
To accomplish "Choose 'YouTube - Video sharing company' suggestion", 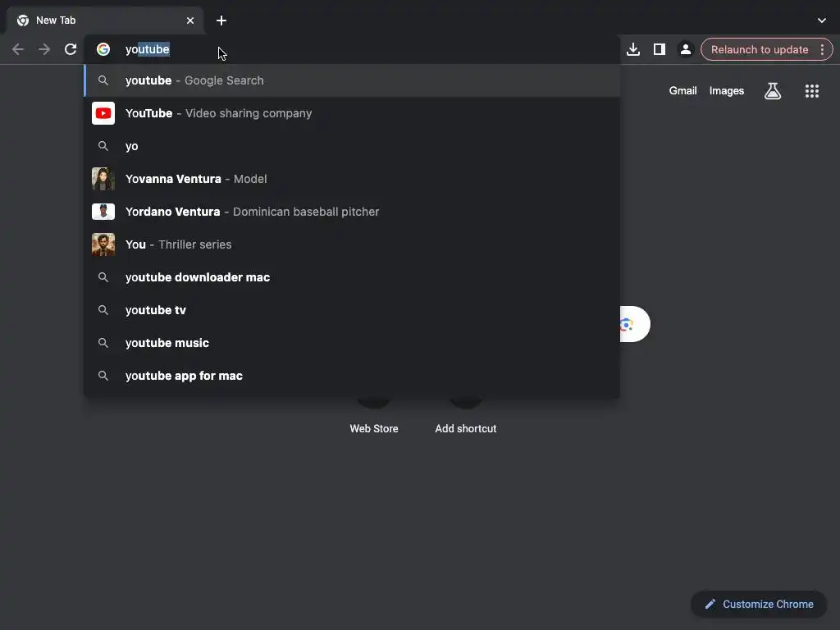I will (352, 113).
